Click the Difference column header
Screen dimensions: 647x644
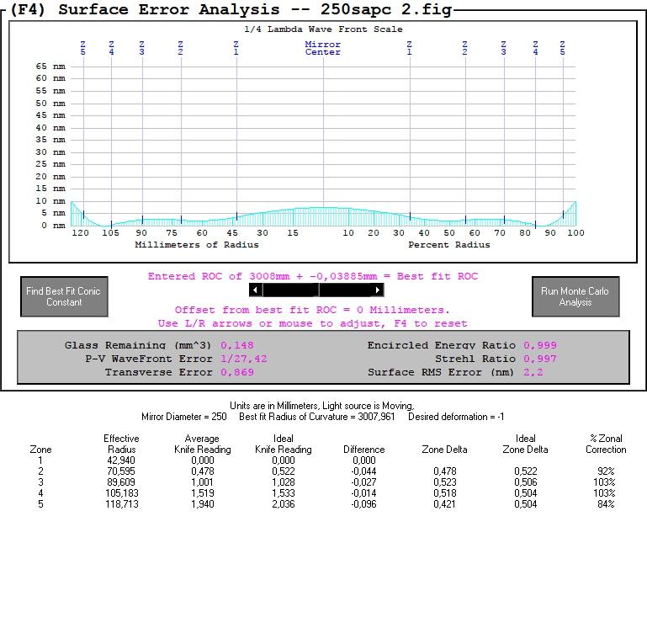[364, 450]
